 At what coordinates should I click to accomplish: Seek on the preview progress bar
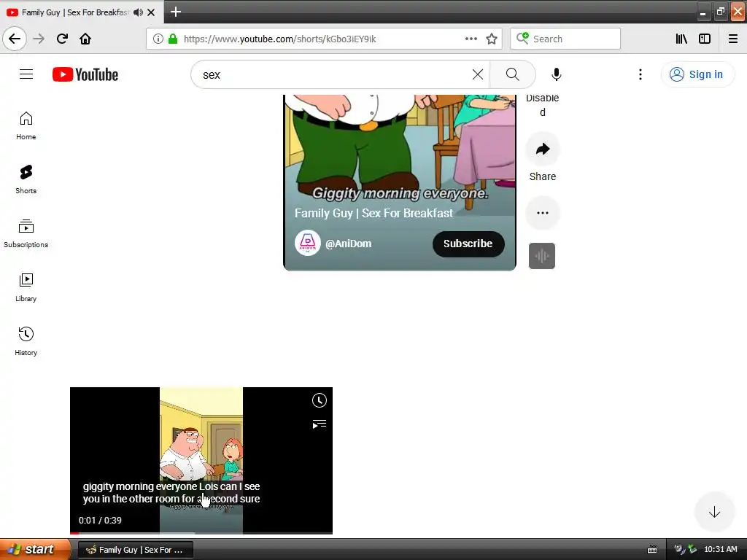201,533
